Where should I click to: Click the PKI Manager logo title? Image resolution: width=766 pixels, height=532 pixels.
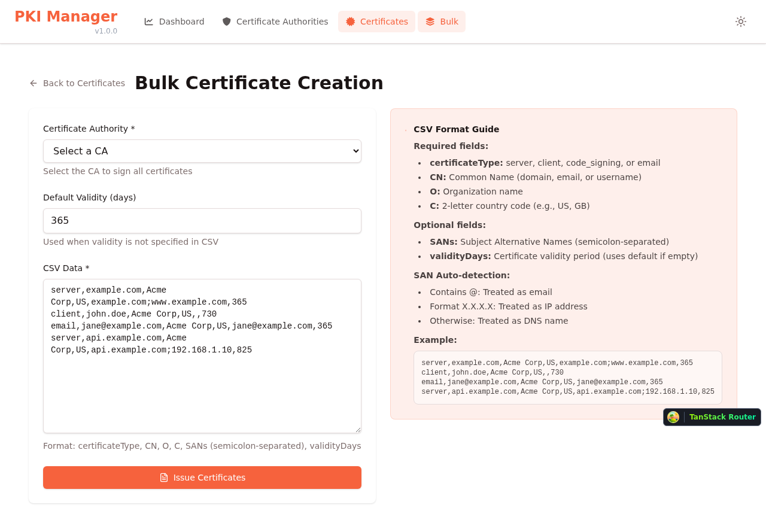click(66, 17)
